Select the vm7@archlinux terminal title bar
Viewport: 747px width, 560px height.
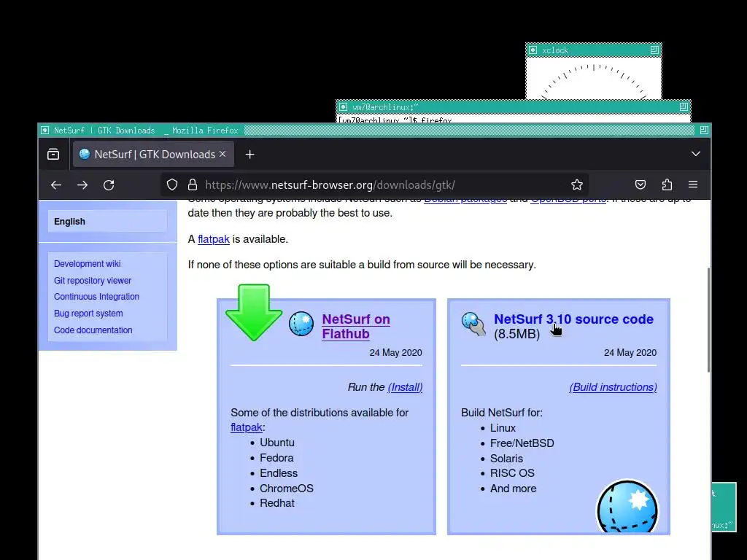[x=513, y=106]
